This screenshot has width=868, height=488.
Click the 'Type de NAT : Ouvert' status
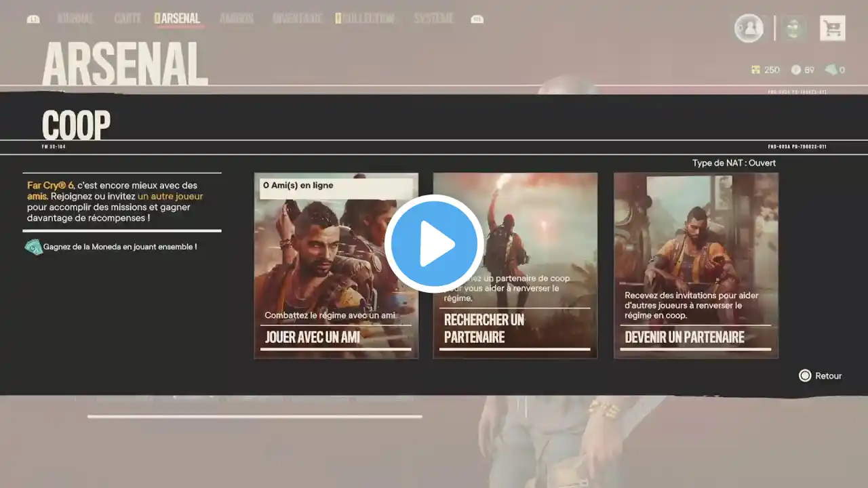(x=734, y=163)
